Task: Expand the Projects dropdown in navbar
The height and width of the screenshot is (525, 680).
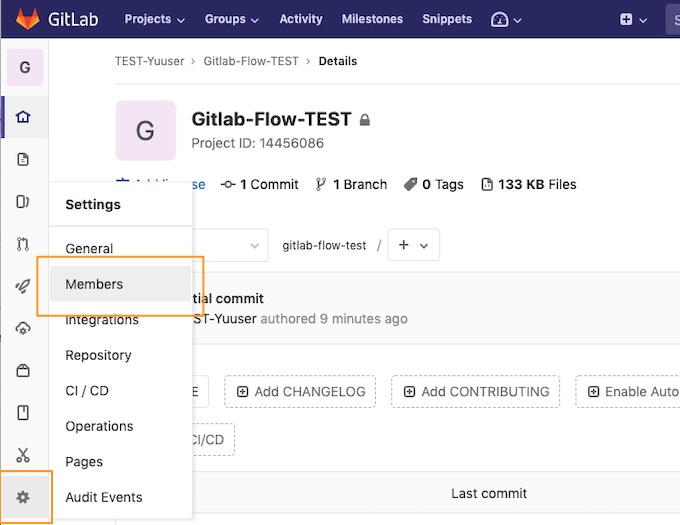Action: (154, 19)
